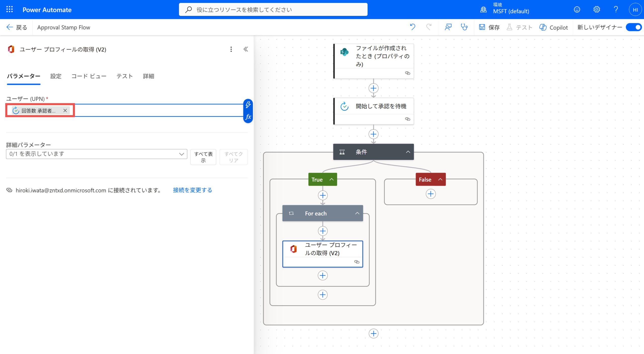Click the Power Automate app launcher waffle icon
This screenshot has width=644, height=354.
tap(9, 9)
